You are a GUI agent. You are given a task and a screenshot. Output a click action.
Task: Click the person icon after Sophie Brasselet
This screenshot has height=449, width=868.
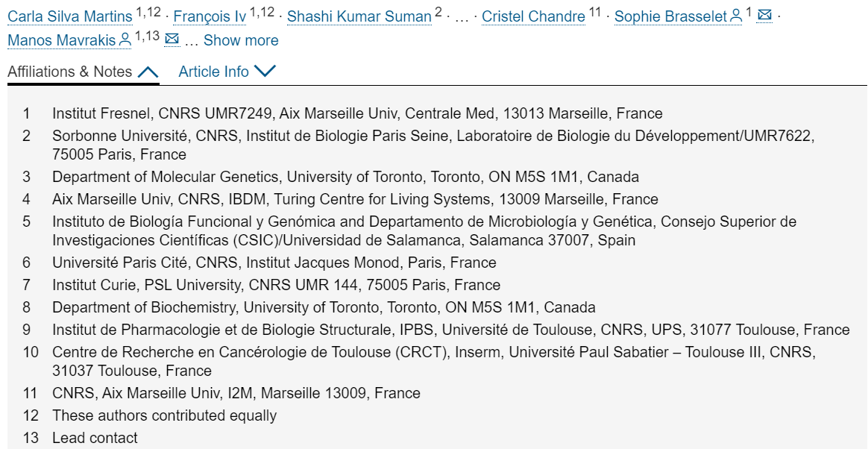(736, 16)
